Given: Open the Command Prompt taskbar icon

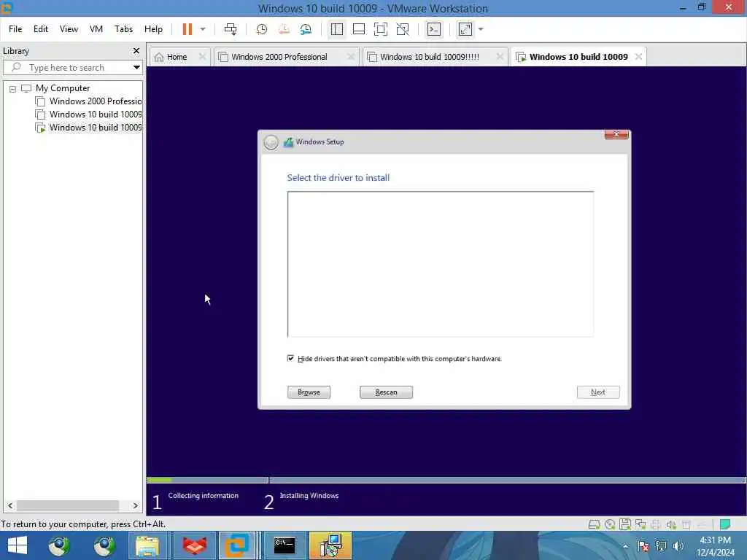Looking at the screenshot, I should pos(285,545).
